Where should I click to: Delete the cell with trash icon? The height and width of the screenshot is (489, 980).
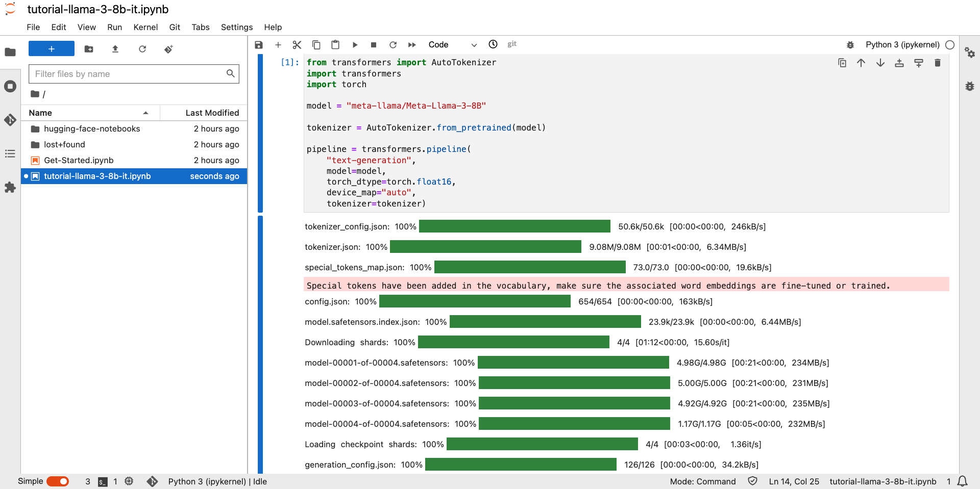938,63
